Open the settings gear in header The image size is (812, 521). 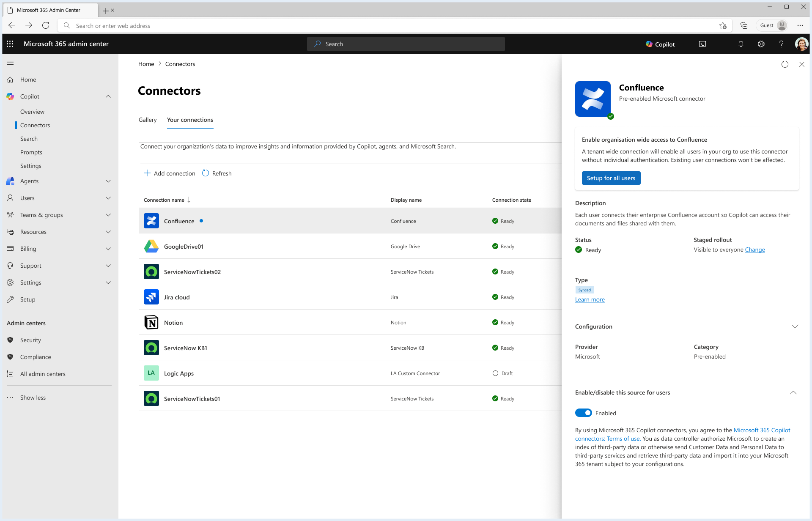click(761, 44)
